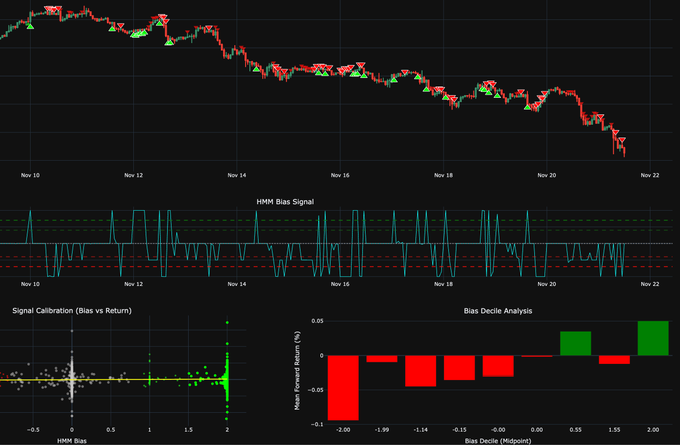Select the green bar at decile 2.00

[652, 338]
